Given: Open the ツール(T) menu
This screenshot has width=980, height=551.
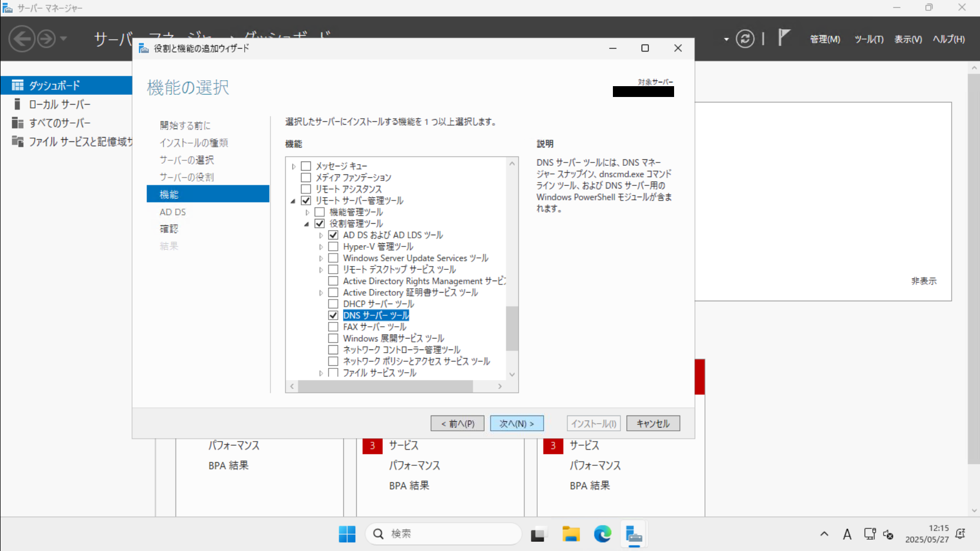Looking at the screenshot, I should [868, 39].
